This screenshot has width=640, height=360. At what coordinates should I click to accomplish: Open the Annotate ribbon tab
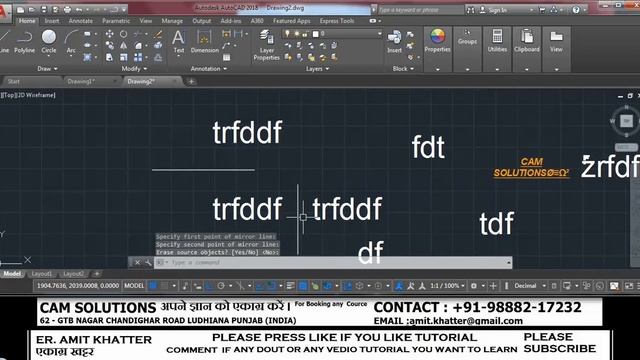[80, 21]
